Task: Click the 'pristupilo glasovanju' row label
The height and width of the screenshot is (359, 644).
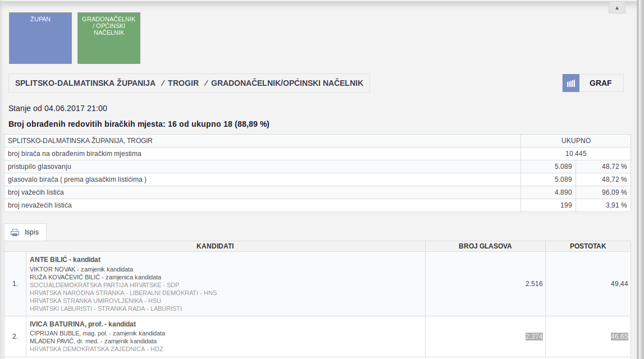Action: (x=39, y=167)
